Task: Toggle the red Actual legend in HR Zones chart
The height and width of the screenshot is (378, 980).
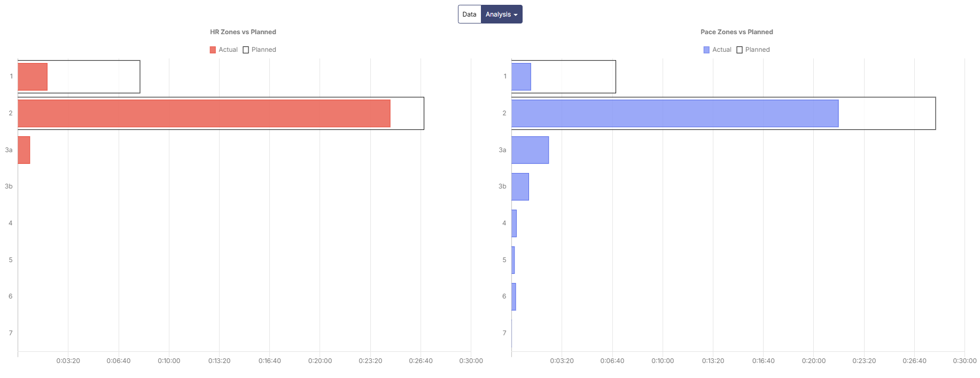Action: (x=224, y=50)
